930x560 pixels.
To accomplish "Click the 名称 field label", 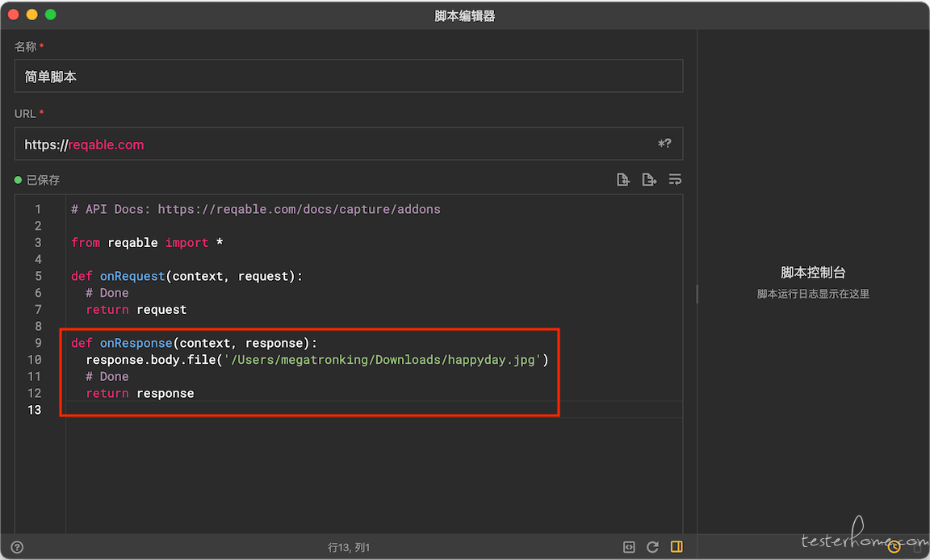I will point(26,46).
